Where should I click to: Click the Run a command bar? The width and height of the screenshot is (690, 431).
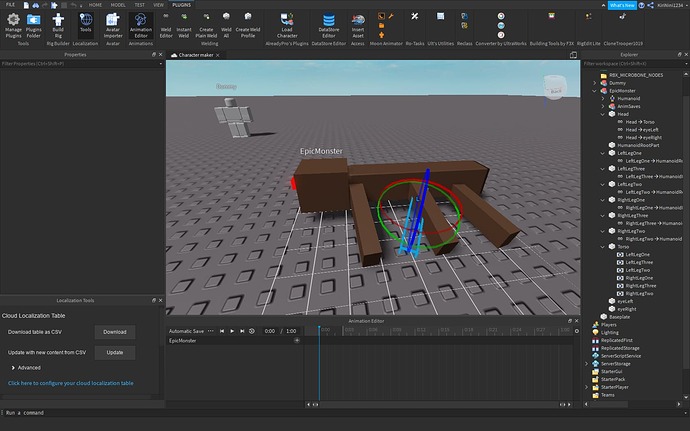[x=345, y=413]
